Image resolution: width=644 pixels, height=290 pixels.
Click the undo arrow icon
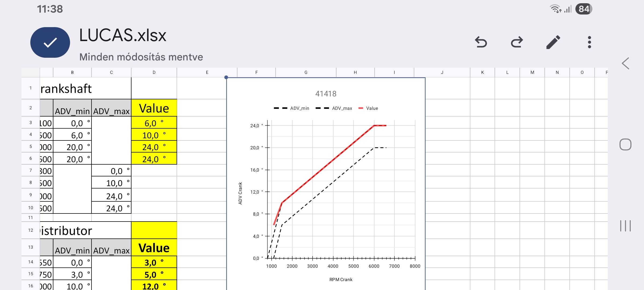pyautogui.click(x=481, y=42)
